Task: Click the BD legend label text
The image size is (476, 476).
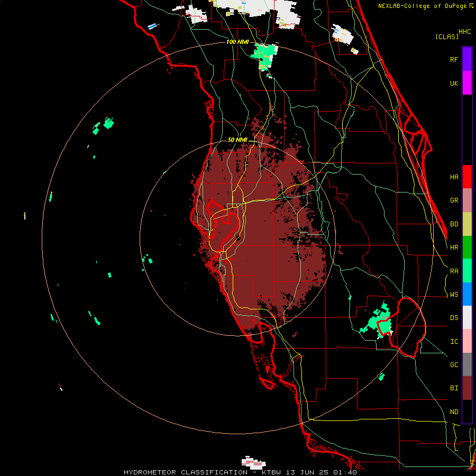Action: 454,224
